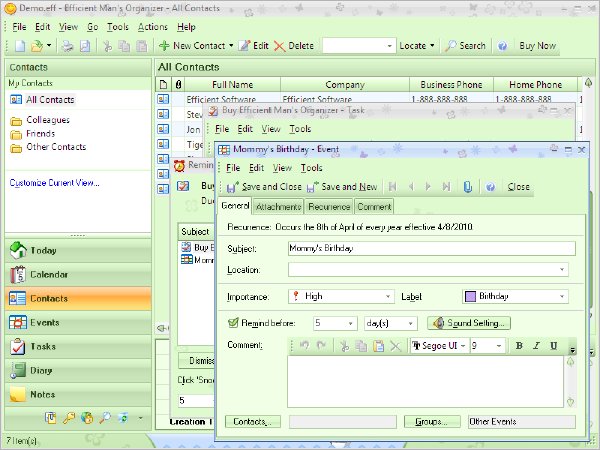
Task: Click the Cut icon in main toolbar
Action: (x=108, y=46)
